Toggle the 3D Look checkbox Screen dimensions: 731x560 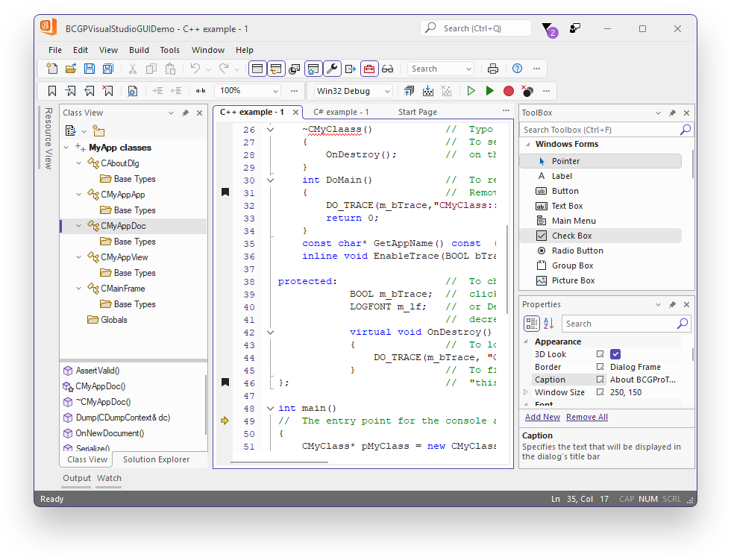click(615, 353)
